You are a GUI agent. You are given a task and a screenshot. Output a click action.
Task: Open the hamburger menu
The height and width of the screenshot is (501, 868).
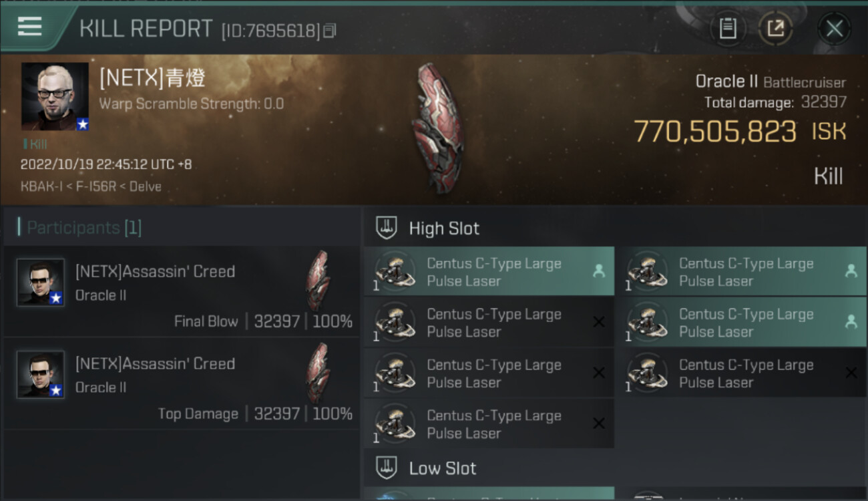[x=30, y=27]
